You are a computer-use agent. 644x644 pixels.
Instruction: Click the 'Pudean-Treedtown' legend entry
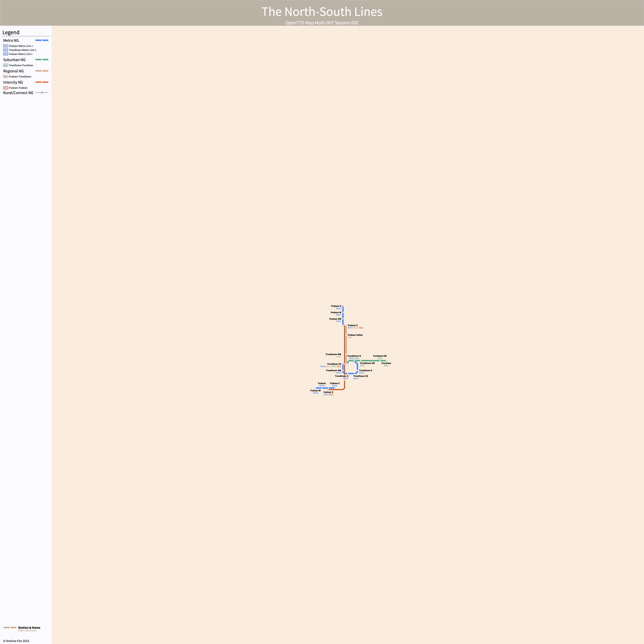[x=20, y=77]
